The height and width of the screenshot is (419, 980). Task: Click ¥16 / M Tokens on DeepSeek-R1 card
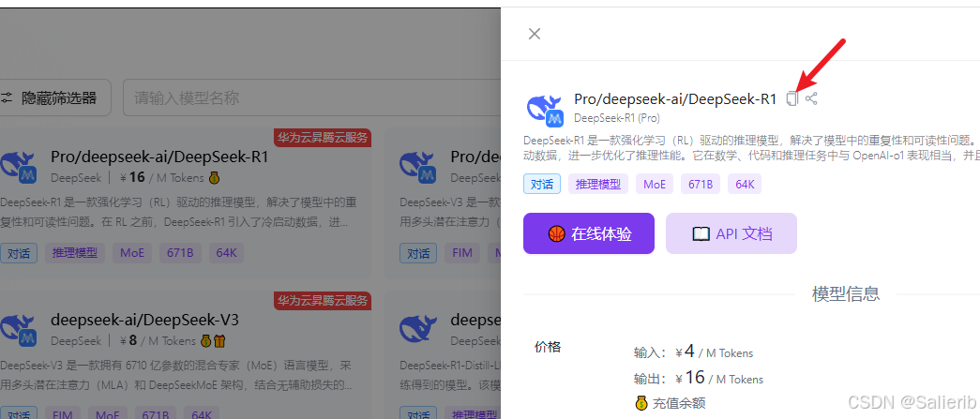click(161, 178)
